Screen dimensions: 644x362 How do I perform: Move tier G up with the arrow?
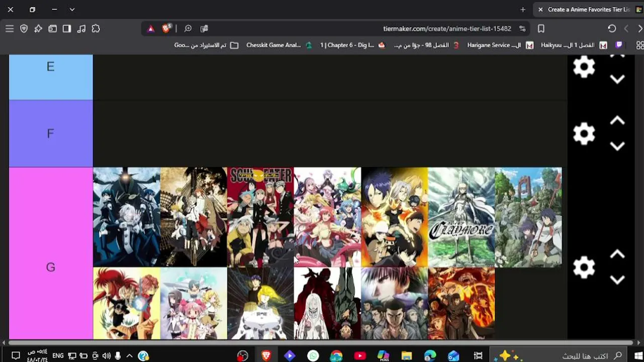tap(617, 254)
